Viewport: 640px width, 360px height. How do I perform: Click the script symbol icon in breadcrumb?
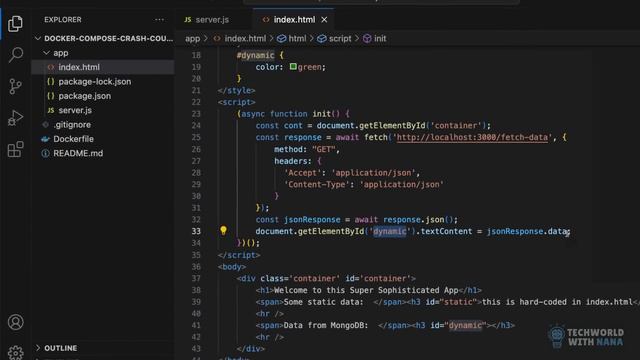coord(322,38)
